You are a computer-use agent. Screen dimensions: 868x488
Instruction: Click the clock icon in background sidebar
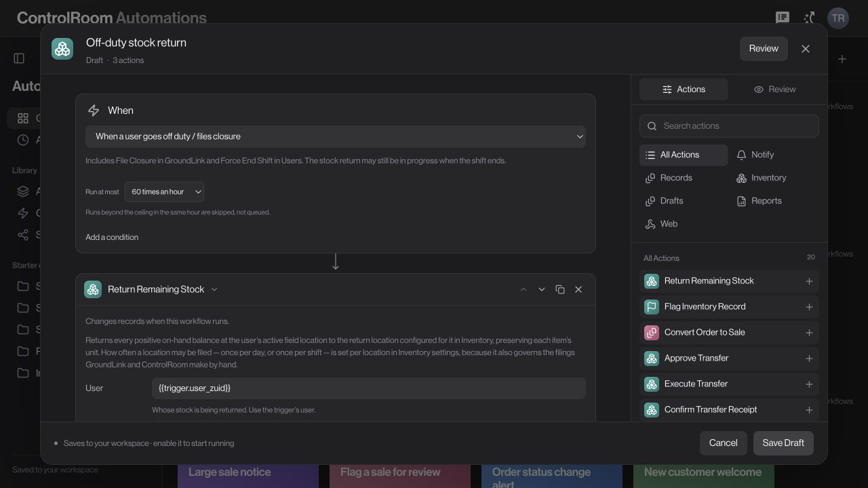click(x=23, y=140)
